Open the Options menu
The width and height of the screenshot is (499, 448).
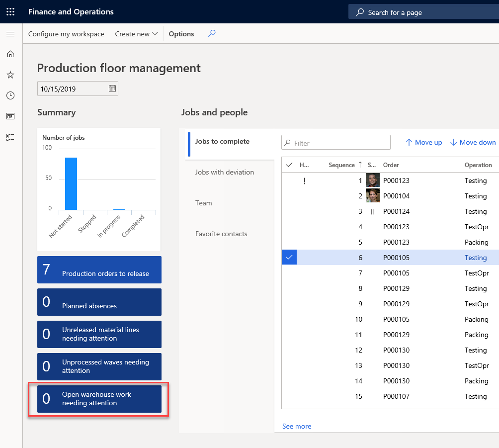point(181,34)
